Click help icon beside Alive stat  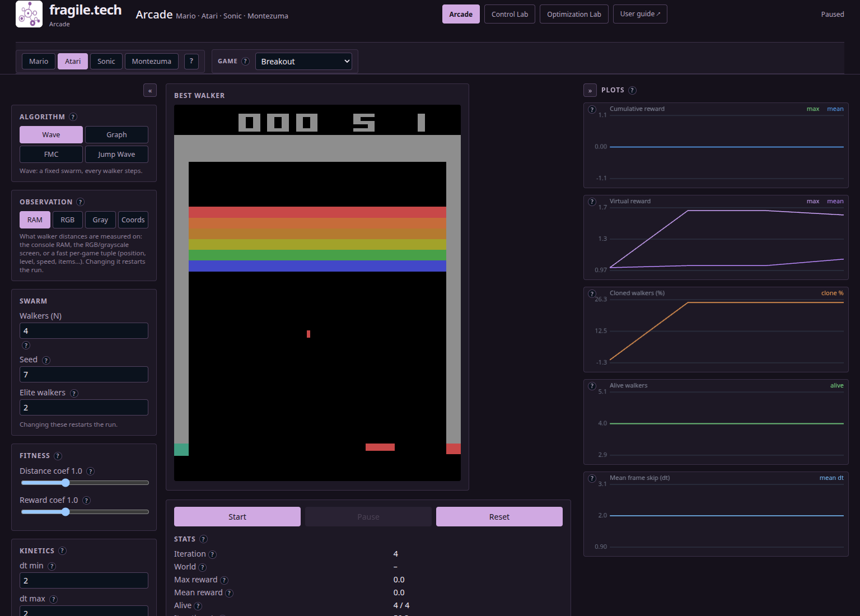198,606
